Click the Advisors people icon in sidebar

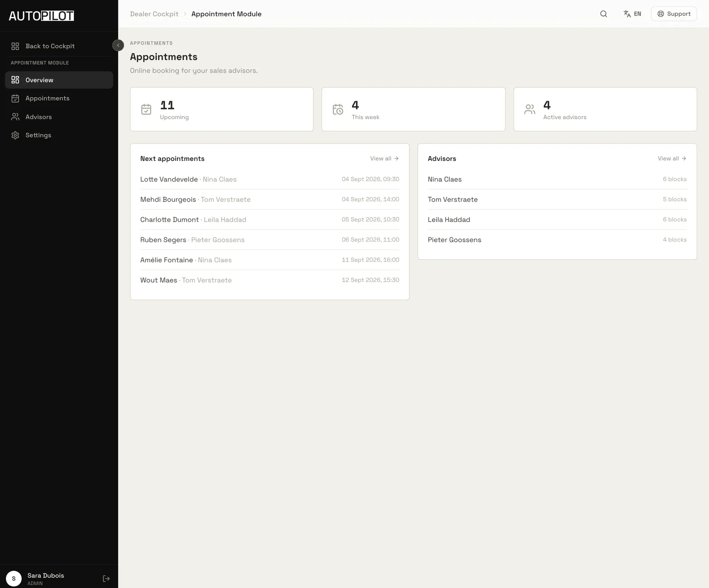[x=15, y=117]
